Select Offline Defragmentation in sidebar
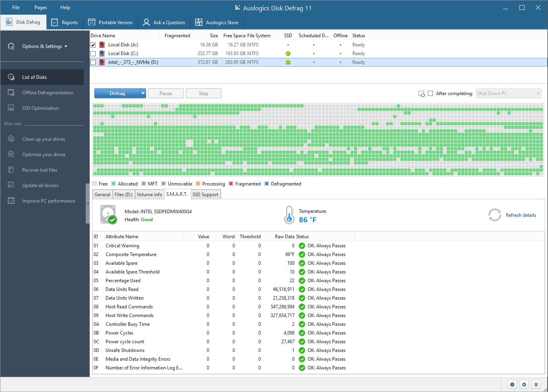The image size is (548, 392). [48, 93]
